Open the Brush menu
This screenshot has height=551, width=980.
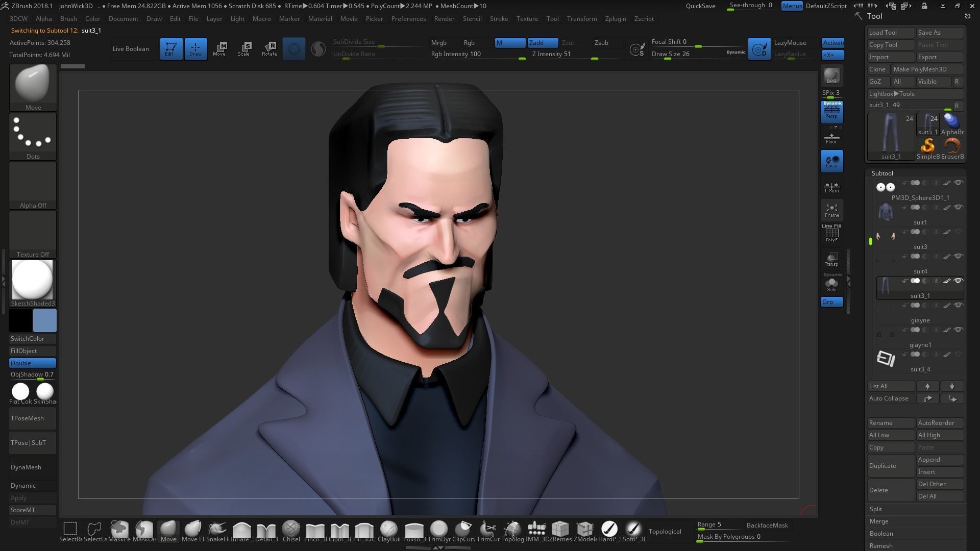pos(68,19)
